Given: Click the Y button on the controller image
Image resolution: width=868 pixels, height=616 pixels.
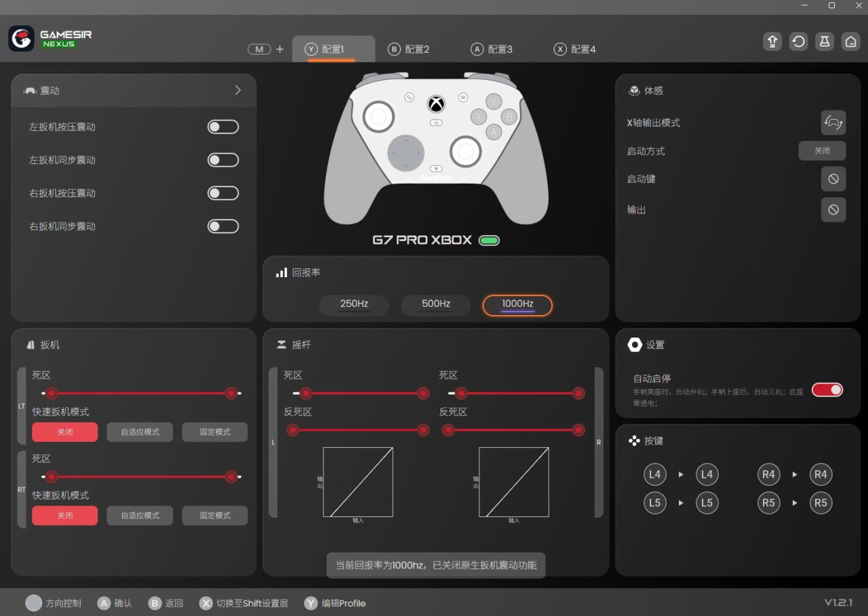Looking at the screenshot, I should pos(494,101).
